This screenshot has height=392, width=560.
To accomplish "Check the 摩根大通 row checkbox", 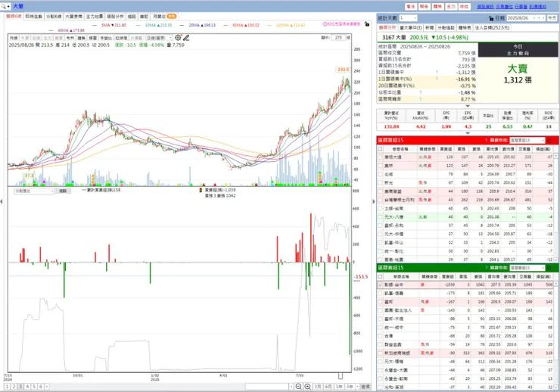I will [x=381, y=157].
